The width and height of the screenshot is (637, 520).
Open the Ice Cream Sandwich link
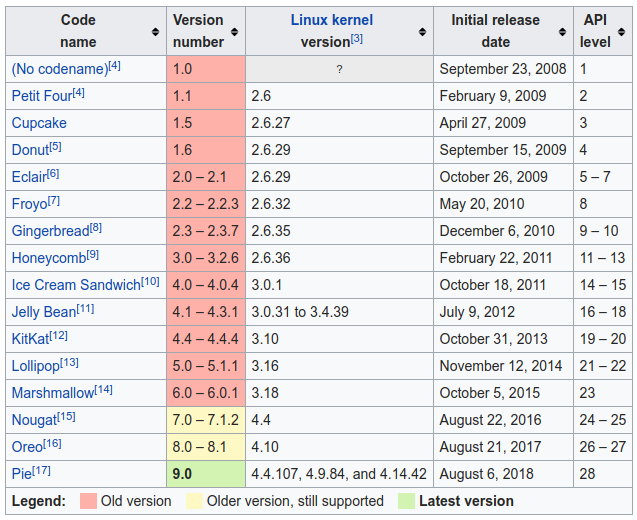(76, 285)
